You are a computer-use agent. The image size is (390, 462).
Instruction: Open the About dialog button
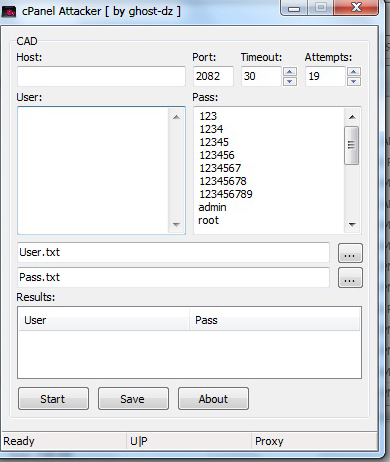pyautogui.click(x=213, y=399)
